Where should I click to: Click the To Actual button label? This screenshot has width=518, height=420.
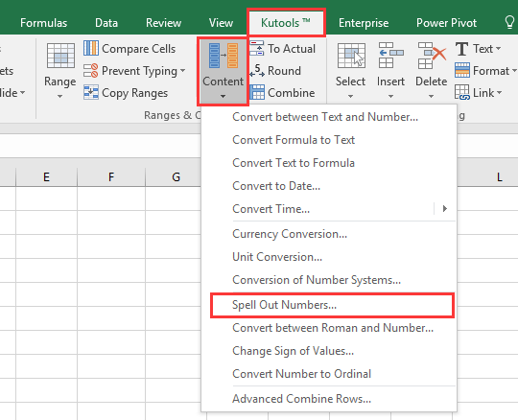[292, 49]
